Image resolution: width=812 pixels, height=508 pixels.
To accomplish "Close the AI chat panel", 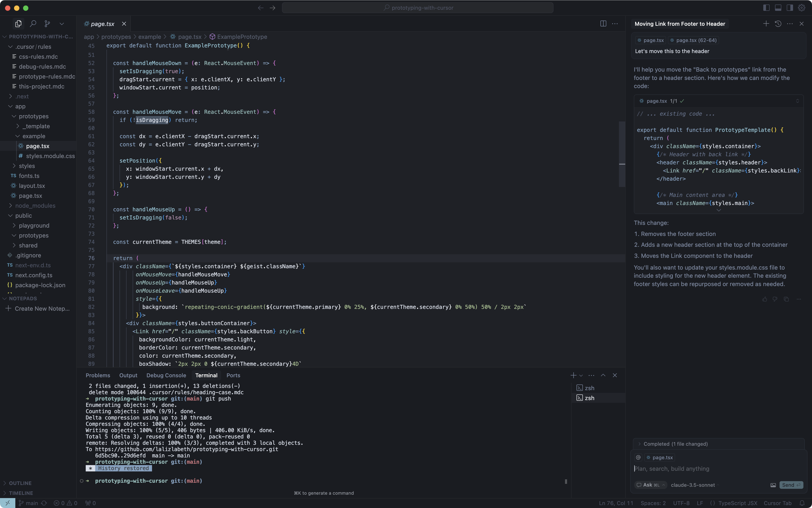I will (802, 23).
